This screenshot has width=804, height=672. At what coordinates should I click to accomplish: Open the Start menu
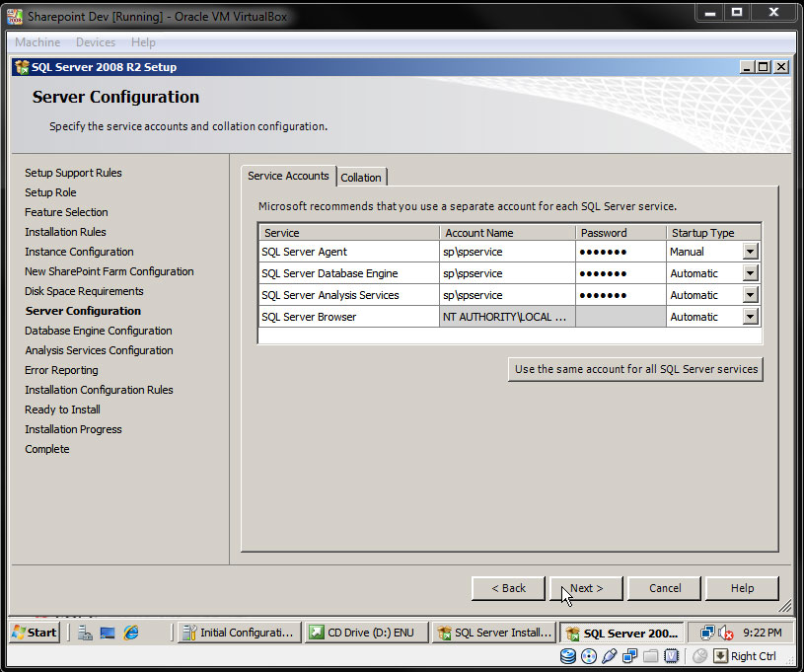(35, 632)
